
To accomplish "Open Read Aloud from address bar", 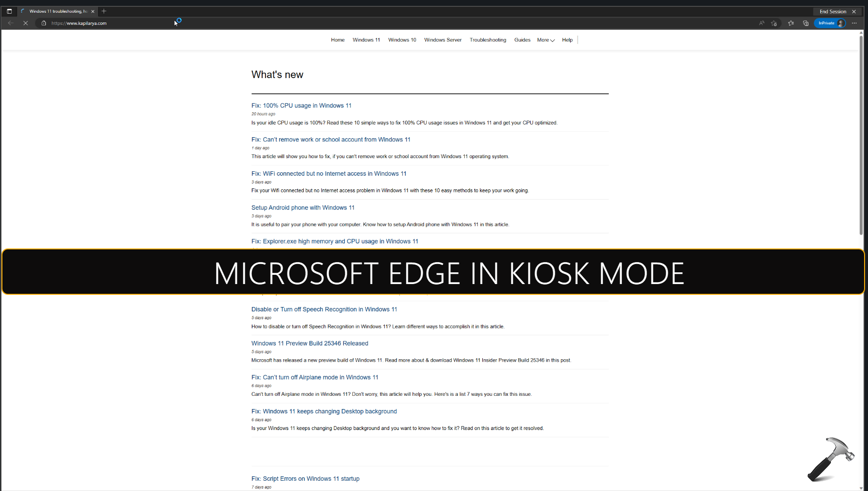I will (761, 23).
